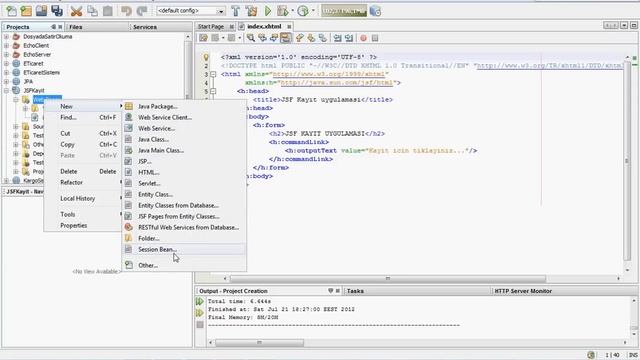Click top green Re-run arrow in Output
Viewport: 640px width, 360px height.
200,301
